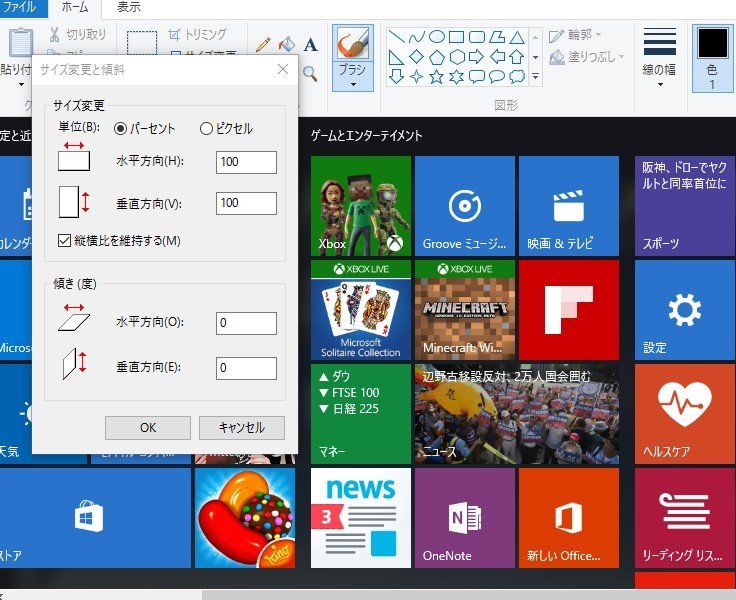Select the pencil tool in the ribbon
This screenshot has width=736, height=600.
pyautogui.click(x=264, y=44)
